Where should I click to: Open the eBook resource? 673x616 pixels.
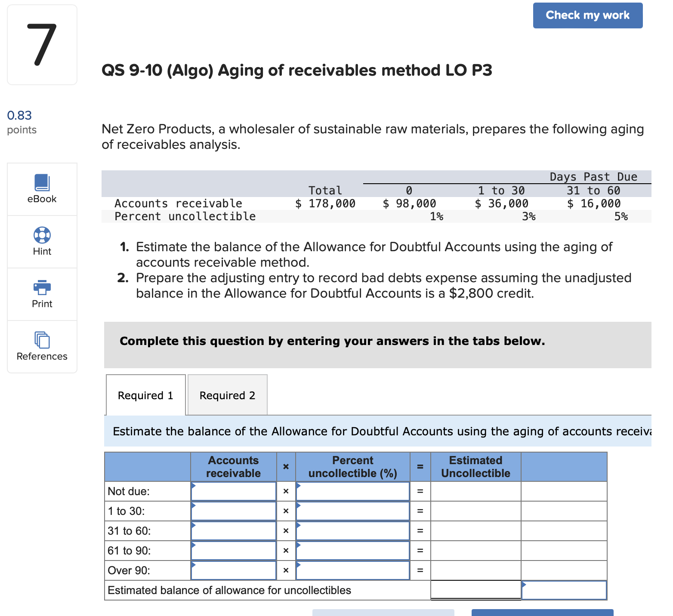point(41,189)
